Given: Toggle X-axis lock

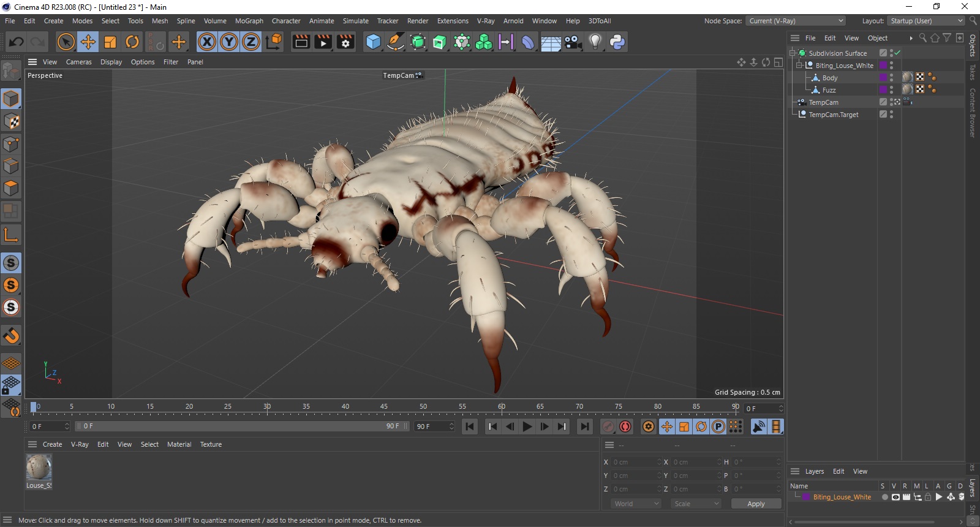Looking at the screenshot, I should pos(207,42).
